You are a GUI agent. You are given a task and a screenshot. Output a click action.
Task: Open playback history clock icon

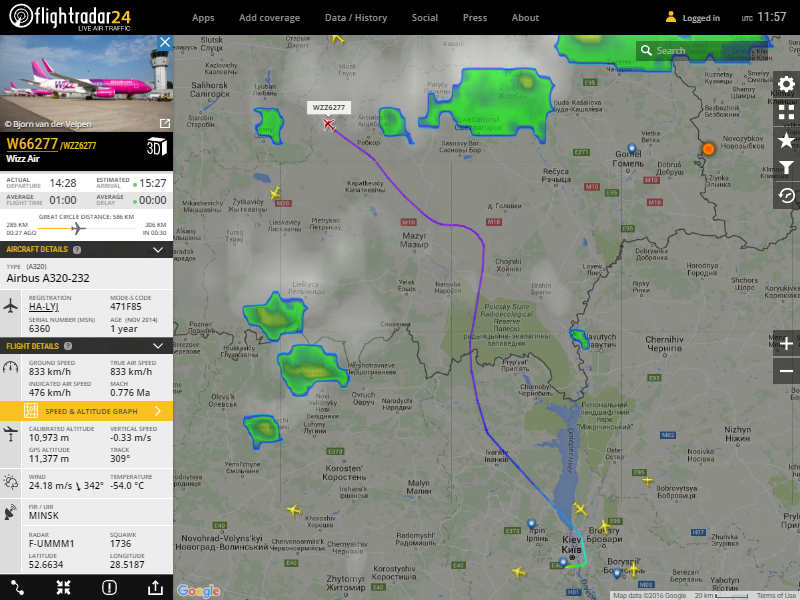pos(786,196)
